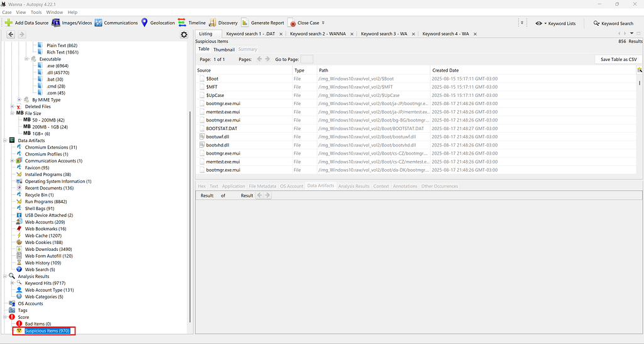The height and width of the screenshot is (344, 644).
Task: Open tree display settings gear
Action: point(184,35)
